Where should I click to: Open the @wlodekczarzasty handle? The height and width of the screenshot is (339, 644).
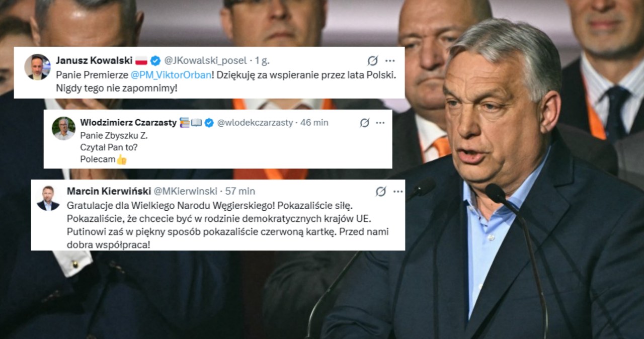pyautogui.click(x=255, y=123)
